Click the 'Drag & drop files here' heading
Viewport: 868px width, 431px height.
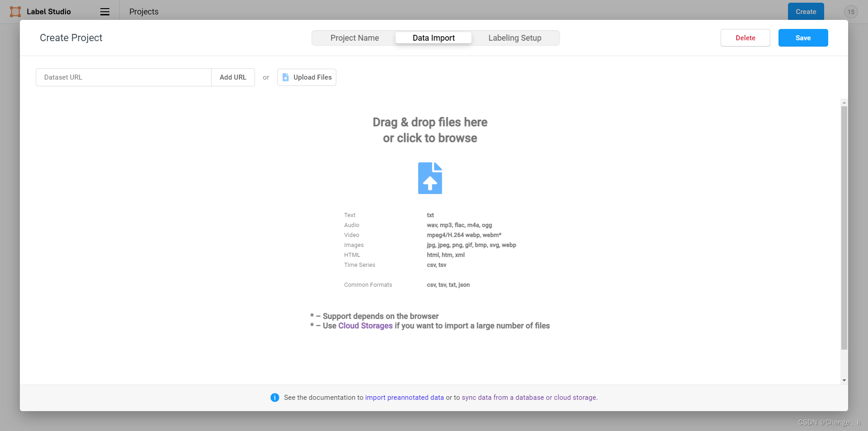[430, 122]
